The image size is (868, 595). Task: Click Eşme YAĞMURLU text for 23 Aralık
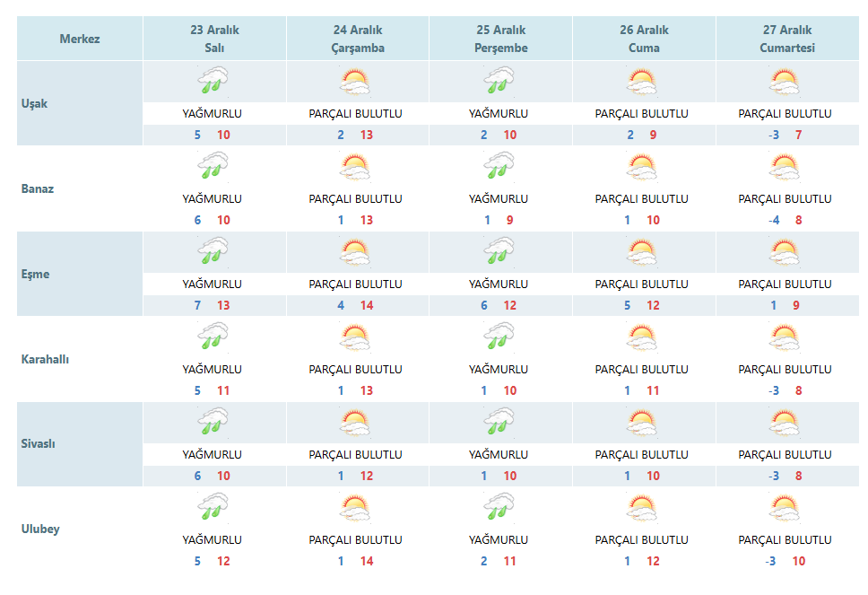point(212,284)
